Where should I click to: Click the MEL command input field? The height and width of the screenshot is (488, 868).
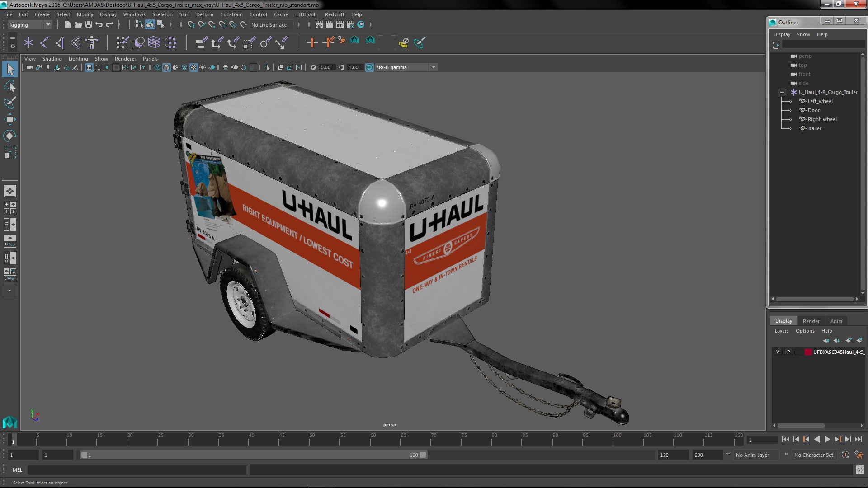[x=137, y=470]
